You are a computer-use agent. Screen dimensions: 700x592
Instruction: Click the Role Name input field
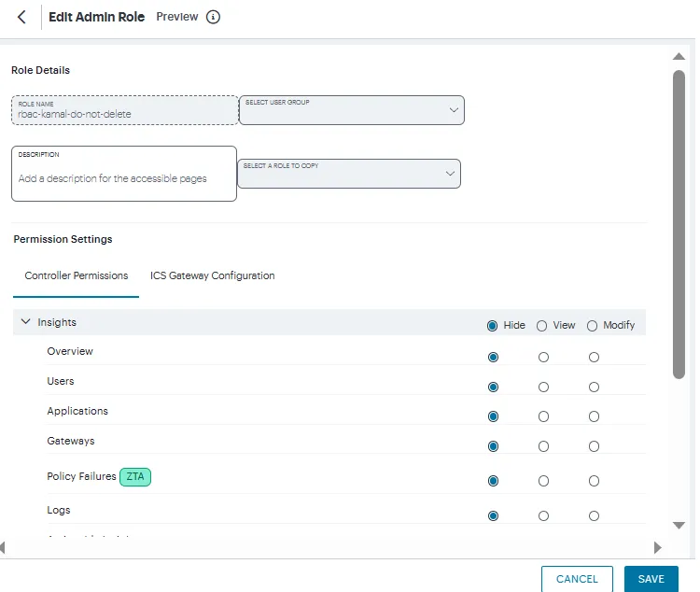coord(125,110)
